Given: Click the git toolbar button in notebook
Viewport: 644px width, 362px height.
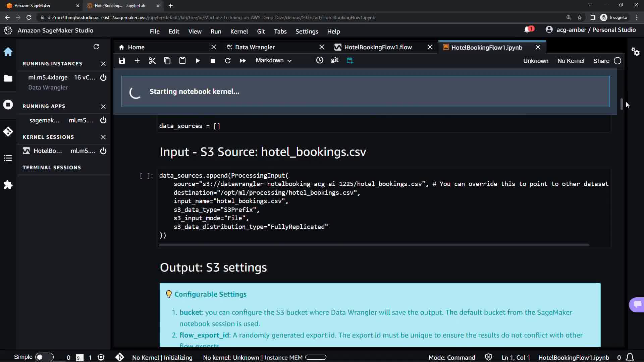Looking at the screenshot, I should pyautogui.click(x=334, y=60).
